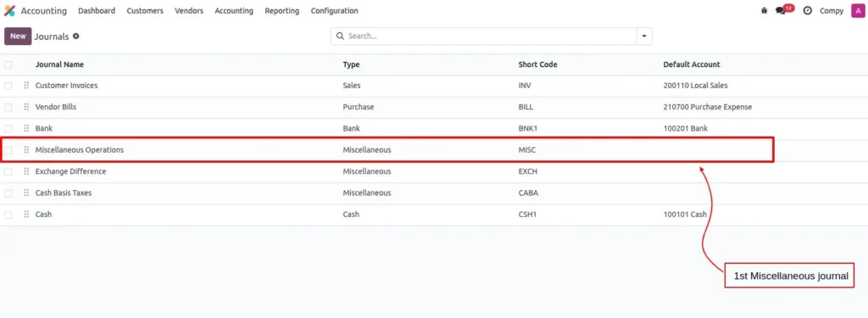The image size is (868, 318).
Task: Grab the drag handle for Bank row
Action: click(26, 128)
